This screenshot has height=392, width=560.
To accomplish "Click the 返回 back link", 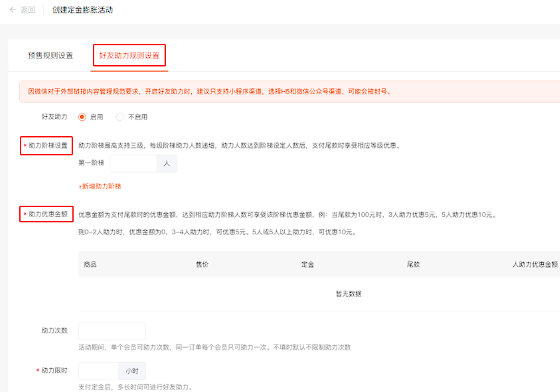I will pyautogui.click(x=28, y=10).
